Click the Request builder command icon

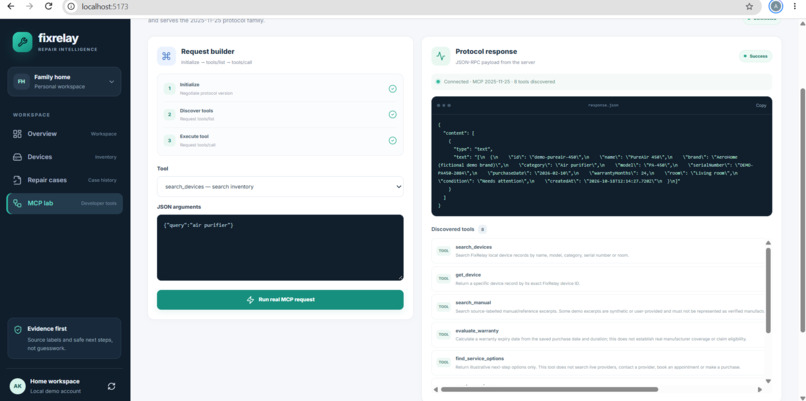click(166, 57)
